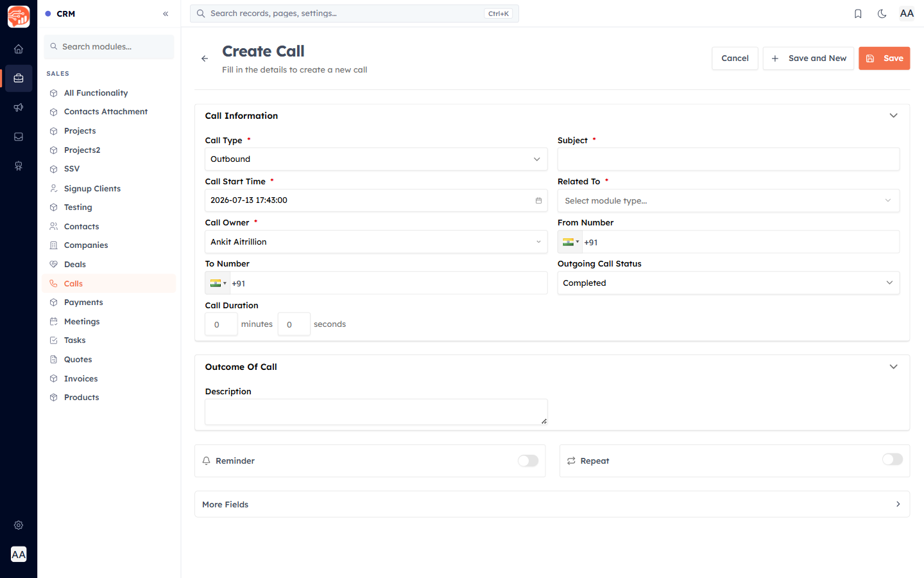The height and width of the screenshot is (578, 924).
Task: Click the Repeat arrows icon
Action: 571,461
